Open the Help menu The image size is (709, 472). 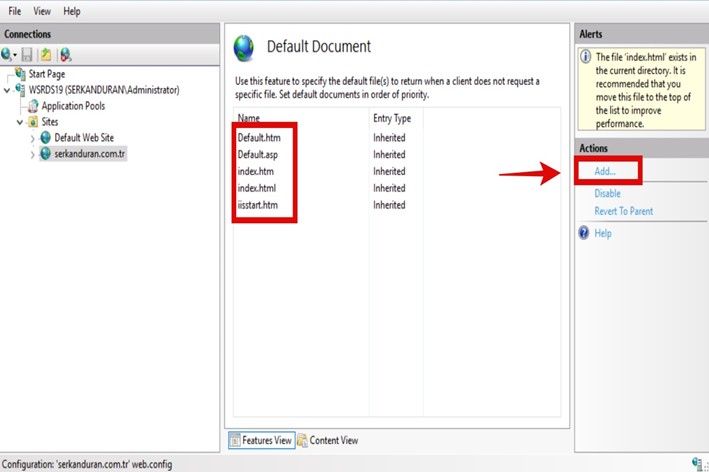72,11
